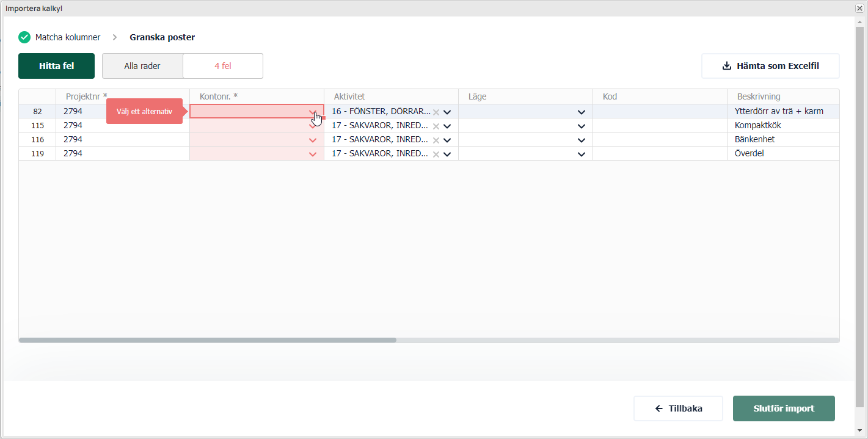Viewport: 868px width, 439px height.
Task: Open Kontonr dropdown for row 115
Action: [x=313, y=126]
